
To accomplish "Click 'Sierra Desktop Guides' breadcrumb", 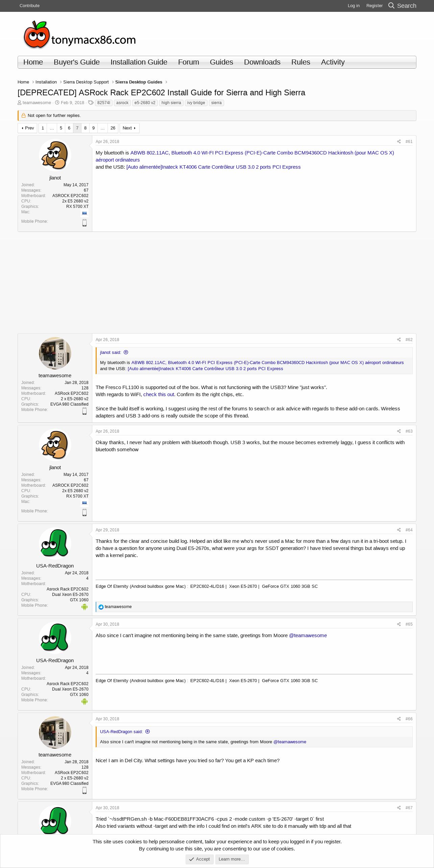I will (139, 82).
